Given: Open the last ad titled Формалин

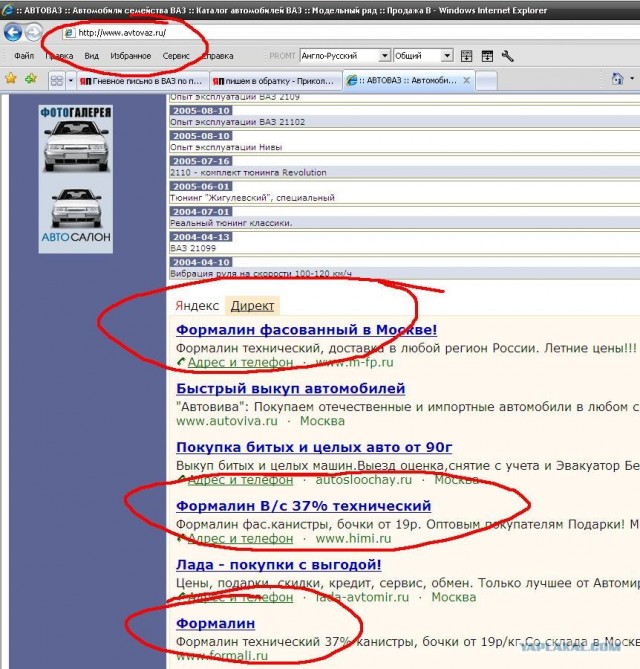Looking at the screenshot, I should (215, 623).
